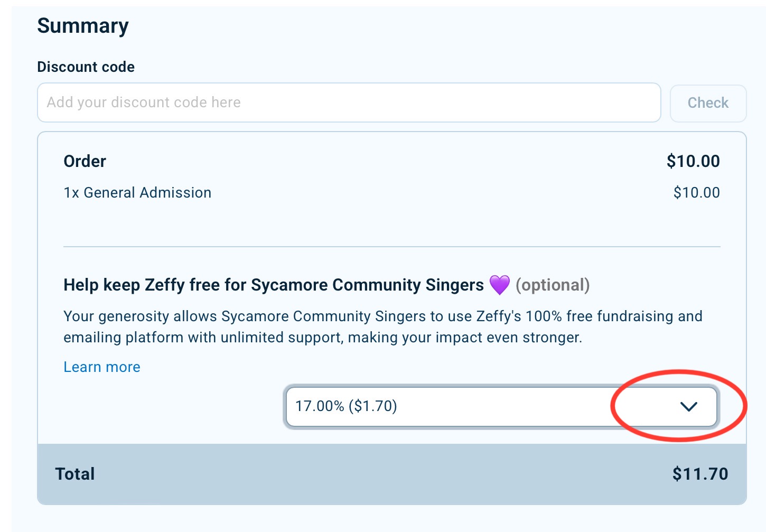Click the Discount code label
Image resolution: width=766 pixels, height=532 pixels.
tap(86, 67)
